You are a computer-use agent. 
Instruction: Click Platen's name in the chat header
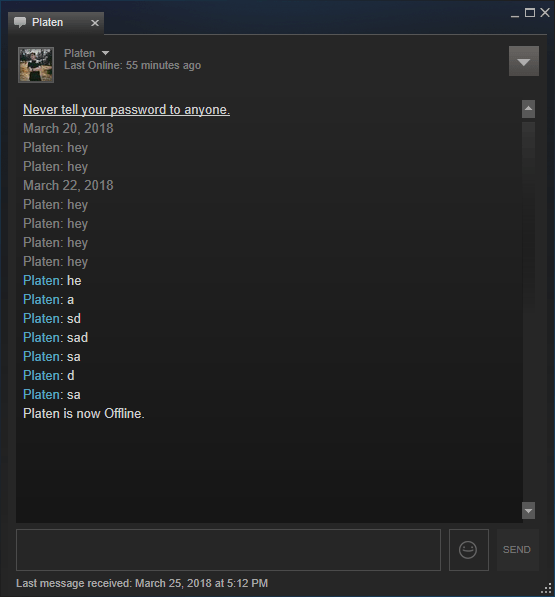80,53
